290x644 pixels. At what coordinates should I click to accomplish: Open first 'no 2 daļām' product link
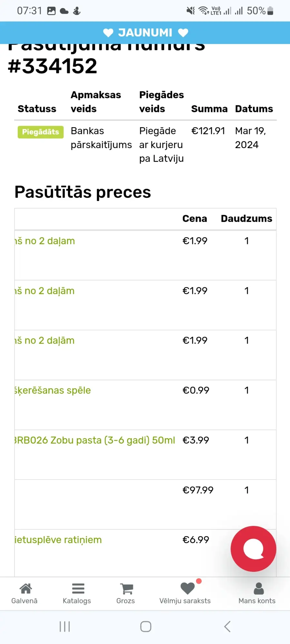45,241
